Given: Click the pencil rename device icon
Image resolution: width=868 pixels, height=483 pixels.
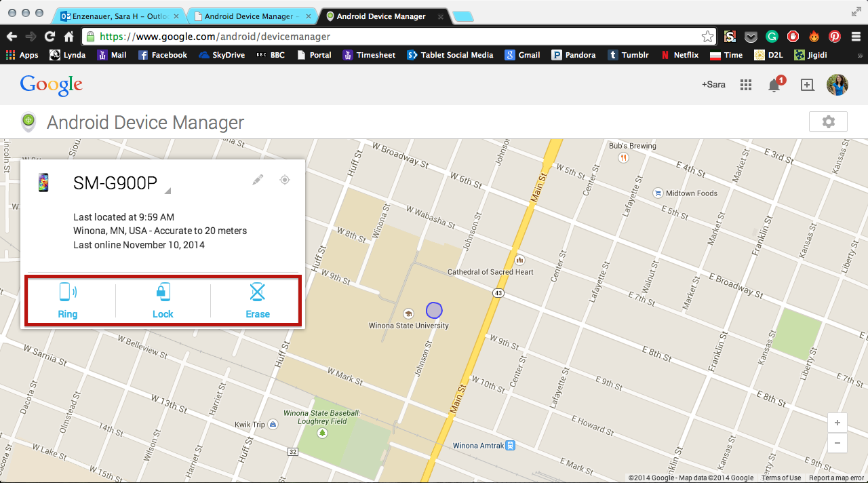Looking at the screenshot, I should (258, 180).
